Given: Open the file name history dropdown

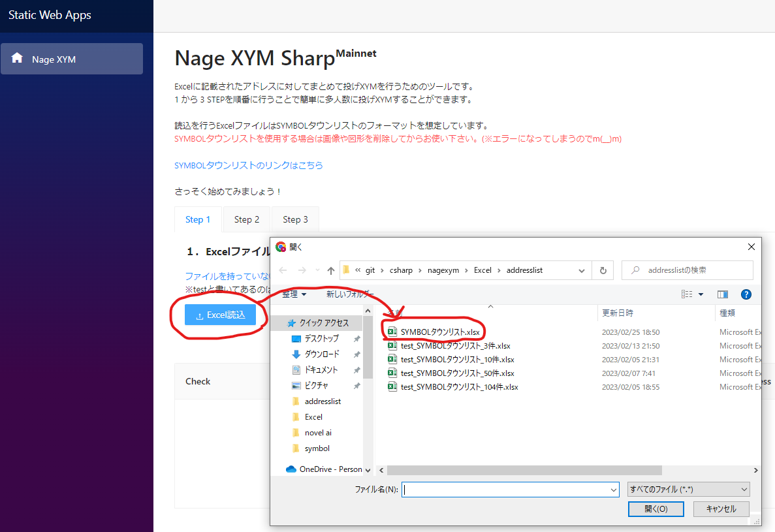Looking at the screenshot, I should tap(613, 490).
